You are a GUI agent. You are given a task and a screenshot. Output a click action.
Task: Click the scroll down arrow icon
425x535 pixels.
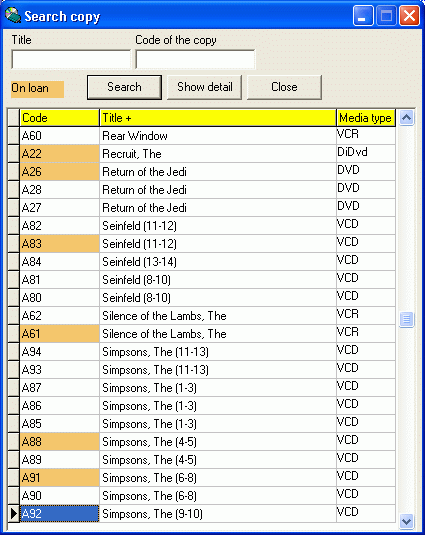[x=406, y=521]
